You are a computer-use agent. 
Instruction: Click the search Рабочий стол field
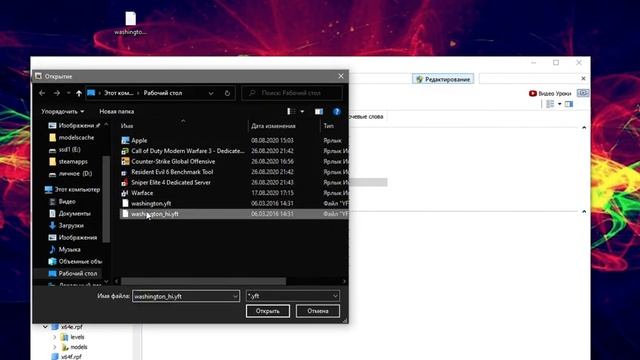pos(292,93)
